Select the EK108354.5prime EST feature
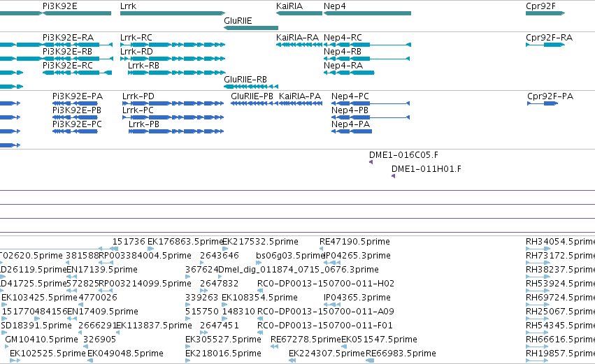 pos(224,305)
